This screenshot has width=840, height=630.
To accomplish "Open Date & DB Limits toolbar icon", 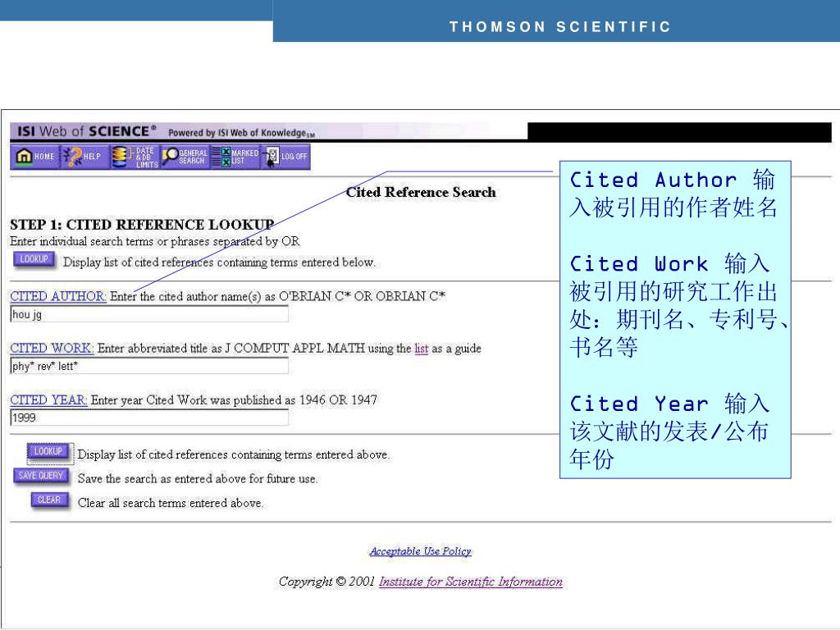I will coord(135,157).
